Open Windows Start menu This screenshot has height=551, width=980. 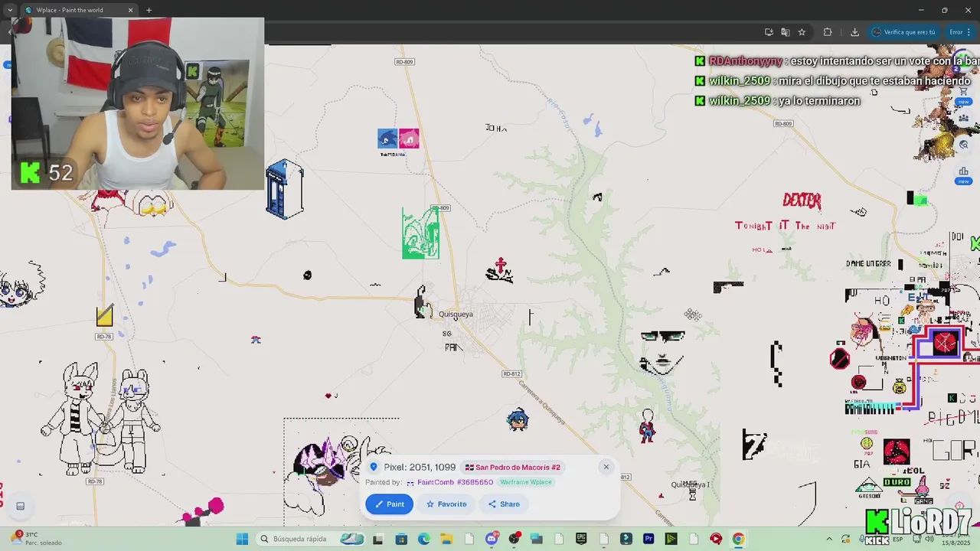tap(242, 539)
